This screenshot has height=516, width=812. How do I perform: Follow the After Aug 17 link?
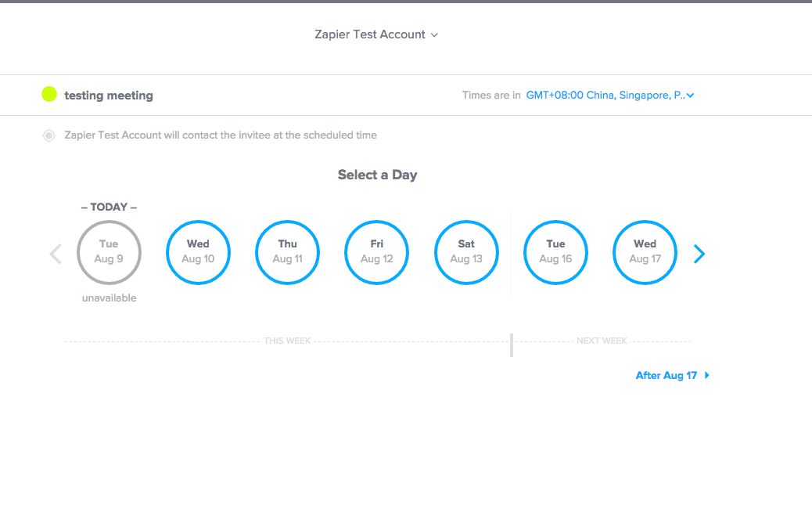tap(666, 375)
